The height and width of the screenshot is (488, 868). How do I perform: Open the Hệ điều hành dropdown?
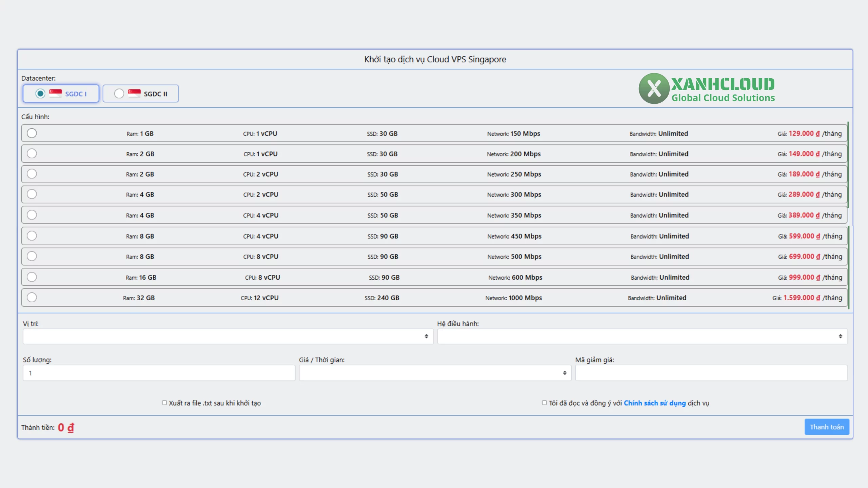tap(642, 336)
